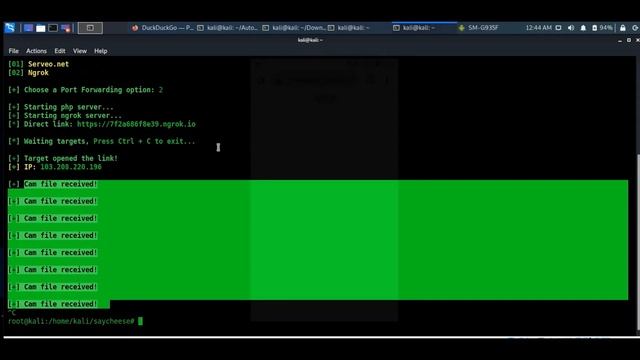Open the File menu
640x360 pixels.
click(13, 51)
